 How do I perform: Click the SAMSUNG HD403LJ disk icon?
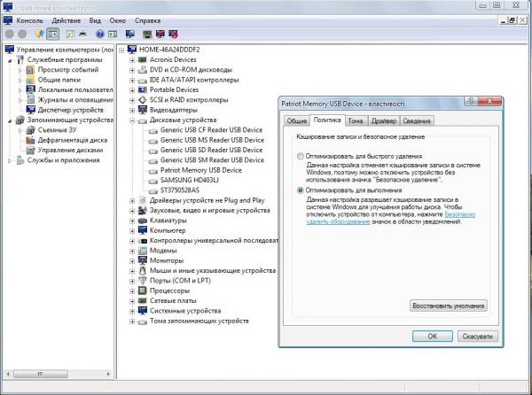(x=153, y=180)
